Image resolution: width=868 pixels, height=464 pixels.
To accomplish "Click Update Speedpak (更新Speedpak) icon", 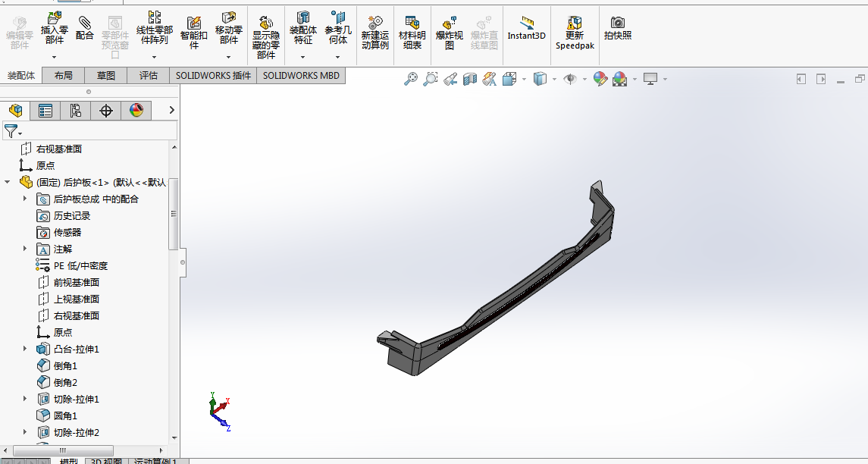I will 575,32.
